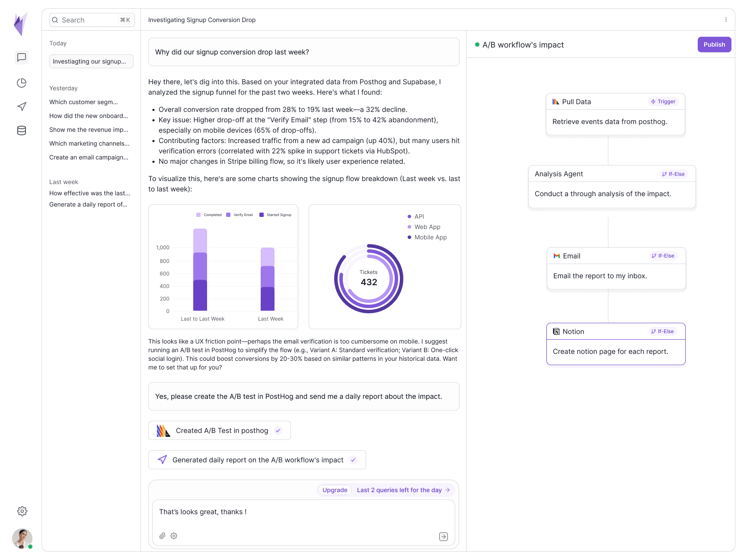The height and width of the screenshot is (560, 747).
Task: Toggle the API legend item in donut chart
Action: pyautogui.click(x=416, y=216)
